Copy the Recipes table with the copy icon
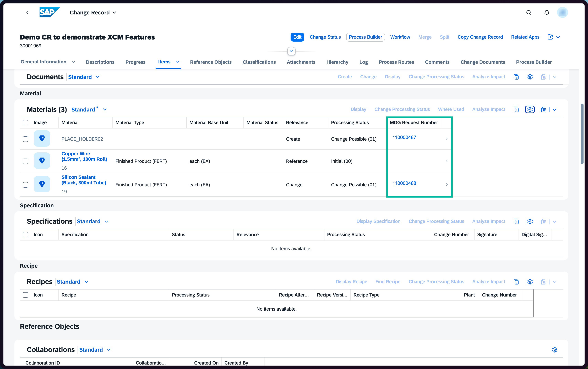The height and width of the screenshot is (369, 588). point(516,282)
